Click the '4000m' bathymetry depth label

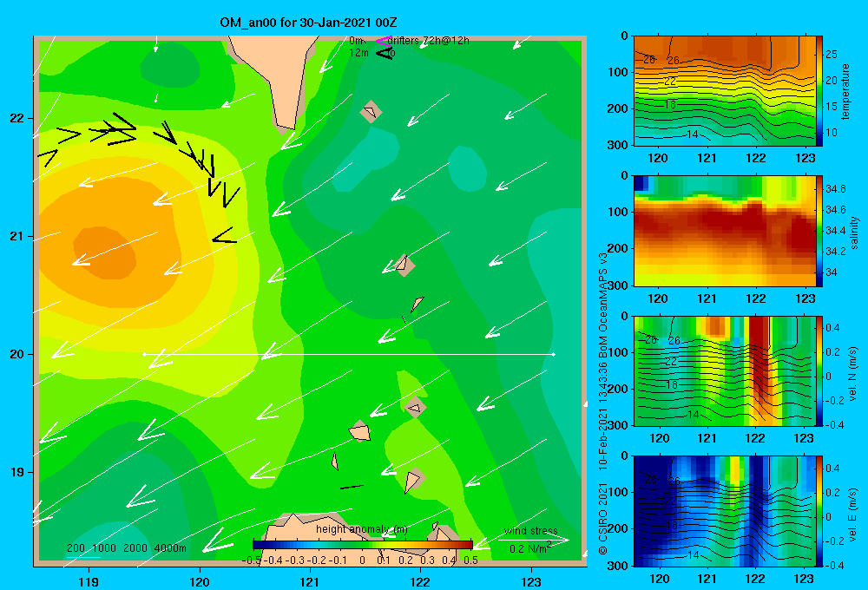coord(170,548)
